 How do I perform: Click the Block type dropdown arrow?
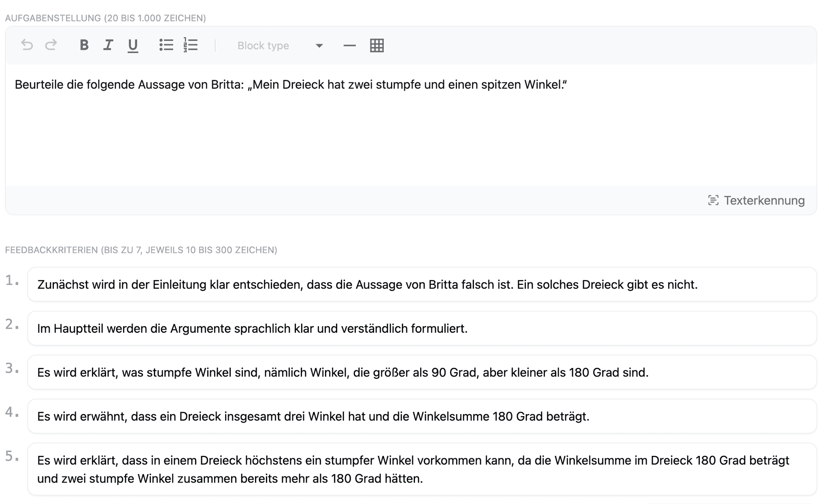[x=319, y=46]
